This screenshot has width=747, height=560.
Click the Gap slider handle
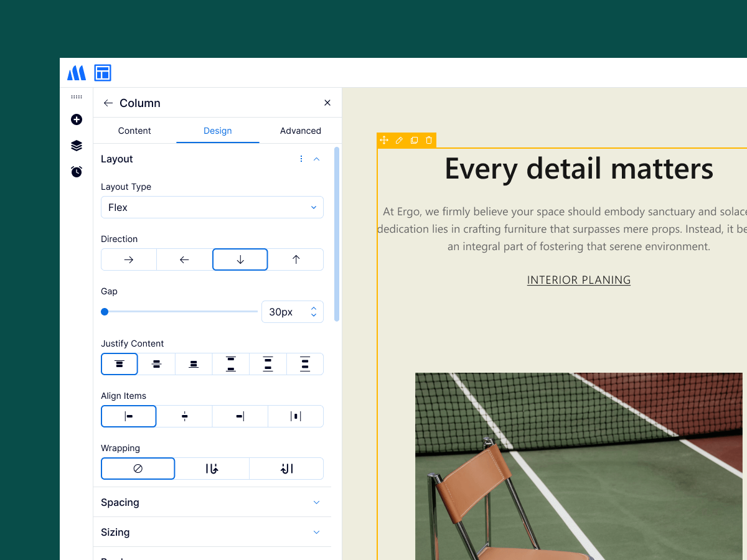coord(105,312)
